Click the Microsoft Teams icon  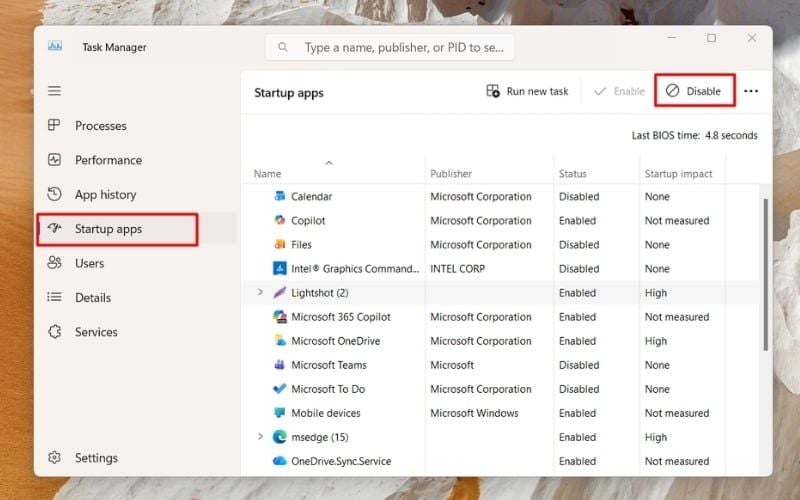[280, 364]
